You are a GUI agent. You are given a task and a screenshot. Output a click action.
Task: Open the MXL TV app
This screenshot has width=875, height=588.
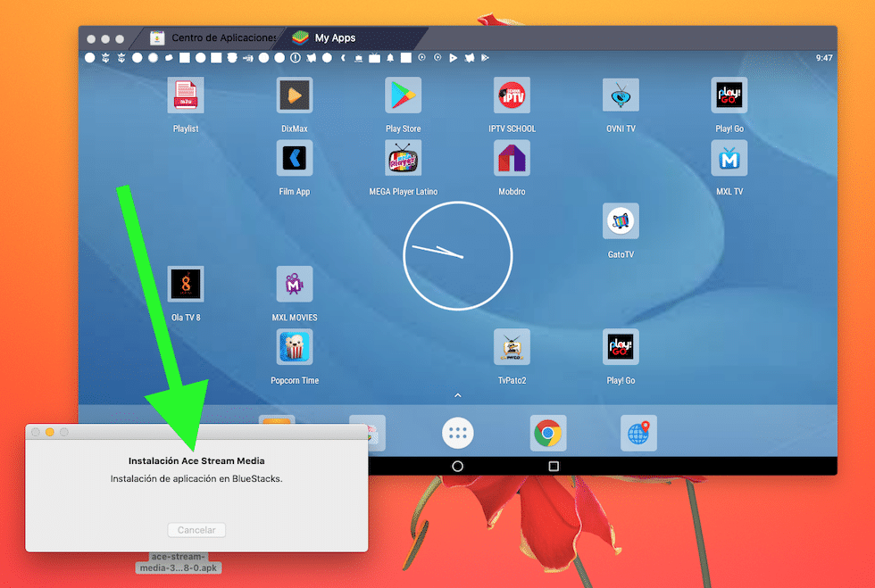point(729,158)
